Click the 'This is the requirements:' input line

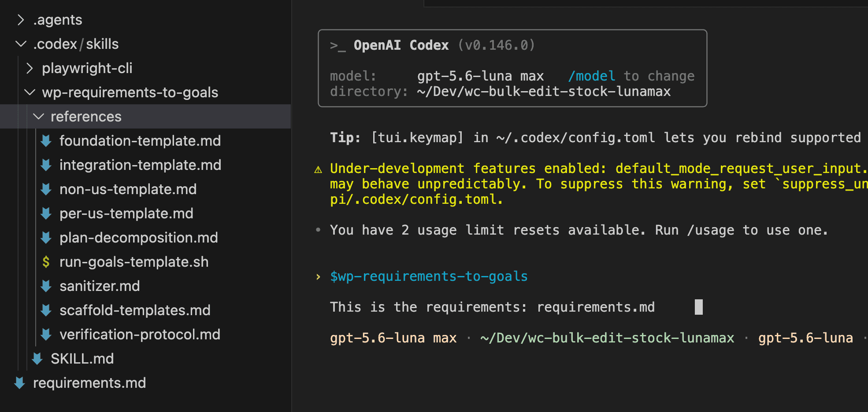pyautogui.click(x=492, y=307)
